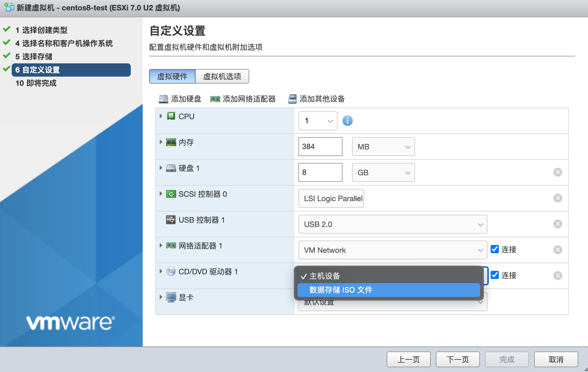Choose 数据存储 ISO 文件 option
The width and height of the screenshot is (588, 372).
389,290
